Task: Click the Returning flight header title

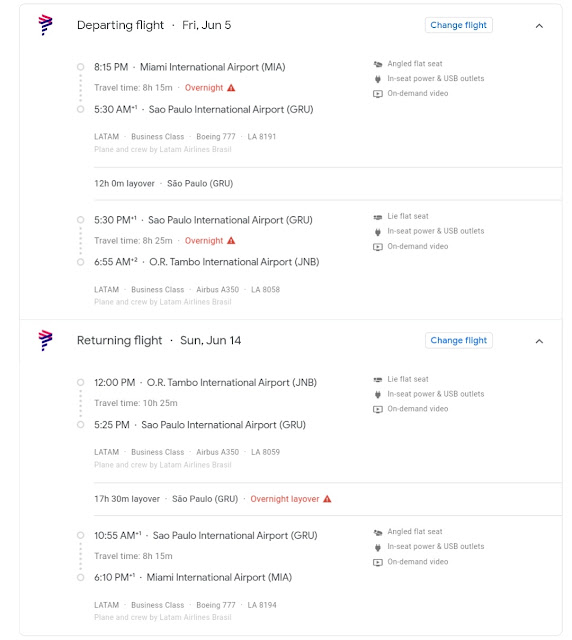Action: click(x=119, y=340)
